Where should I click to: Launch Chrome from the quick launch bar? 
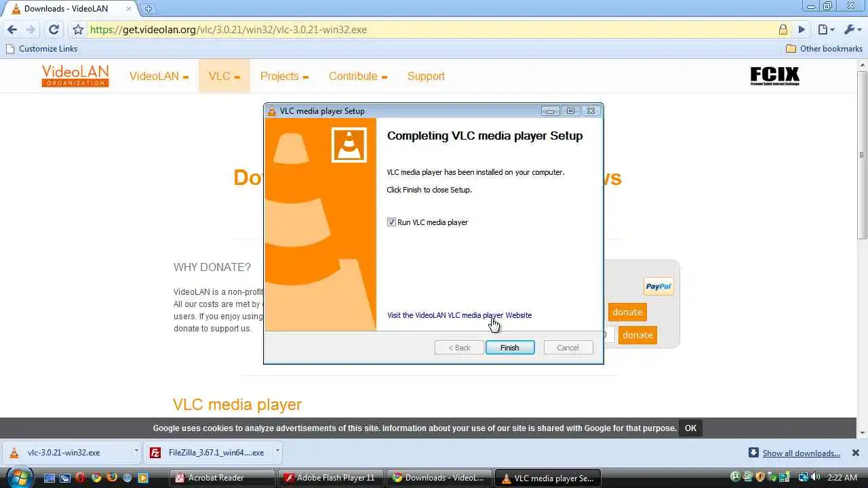pos(96,478)
